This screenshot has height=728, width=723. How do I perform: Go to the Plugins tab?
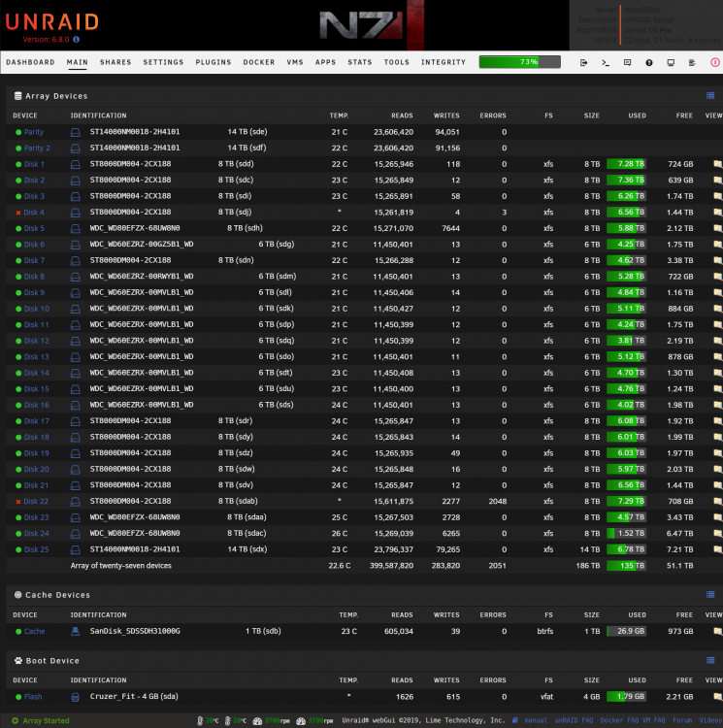[214, 62]
